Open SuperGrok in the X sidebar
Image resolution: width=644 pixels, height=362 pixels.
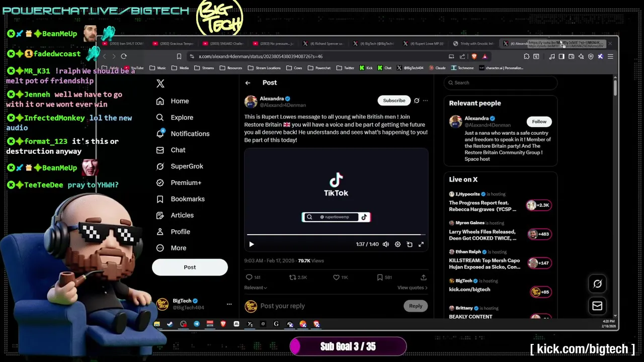click(180, 166)
